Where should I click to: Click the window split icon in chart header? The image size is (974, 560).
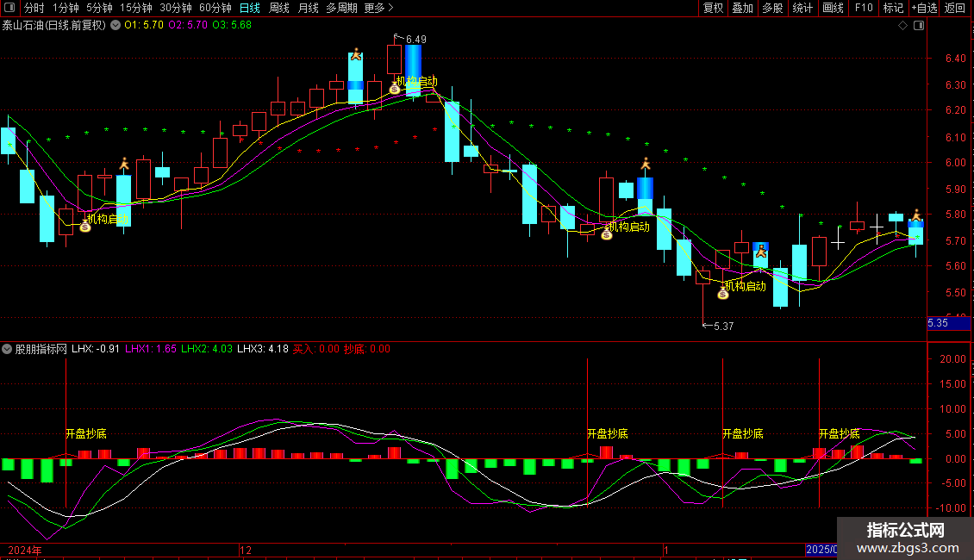tap(919, 25)
